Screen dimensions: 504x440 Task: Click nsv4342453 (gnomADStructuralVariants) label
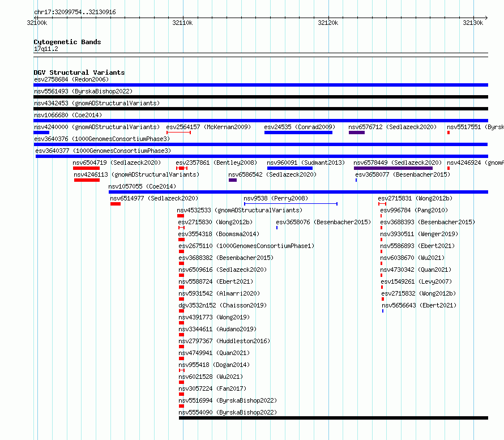click(97, 103)
